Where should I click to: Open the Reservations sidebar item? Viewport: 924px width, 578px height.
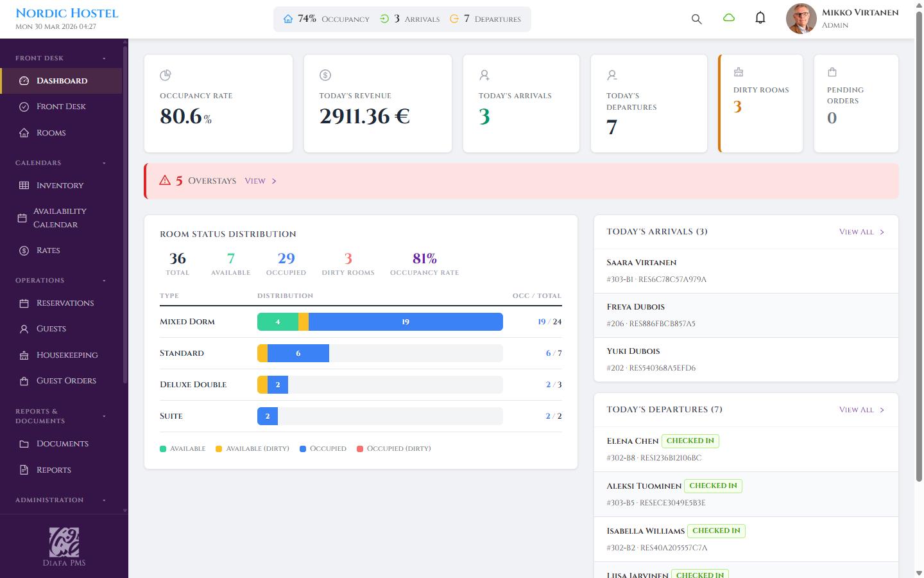(x=65, y=303)
